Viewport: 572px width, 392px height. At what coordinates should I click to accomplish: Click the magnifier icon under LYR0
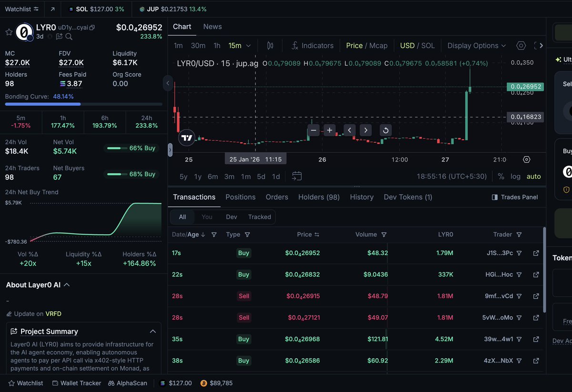click(x=69, y=36)
